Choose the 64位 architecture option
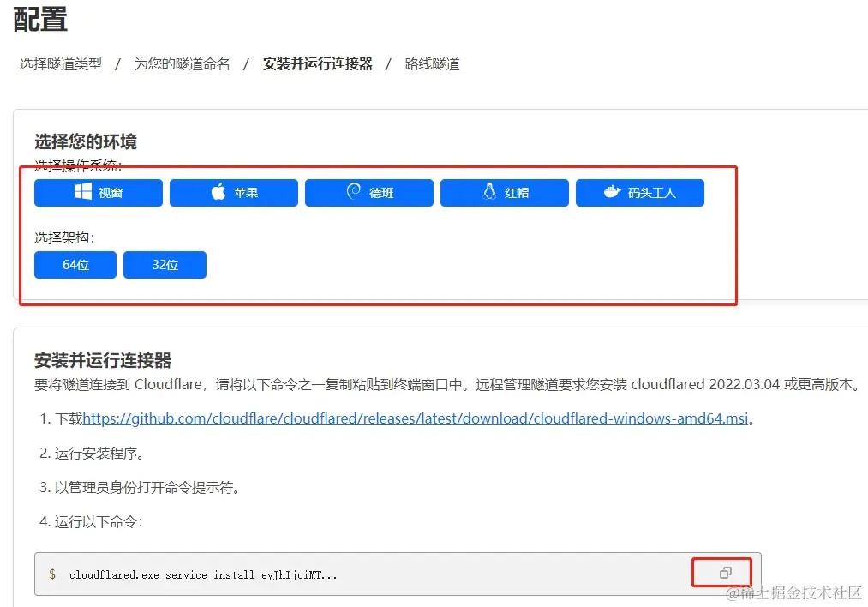 coord(75,265)
